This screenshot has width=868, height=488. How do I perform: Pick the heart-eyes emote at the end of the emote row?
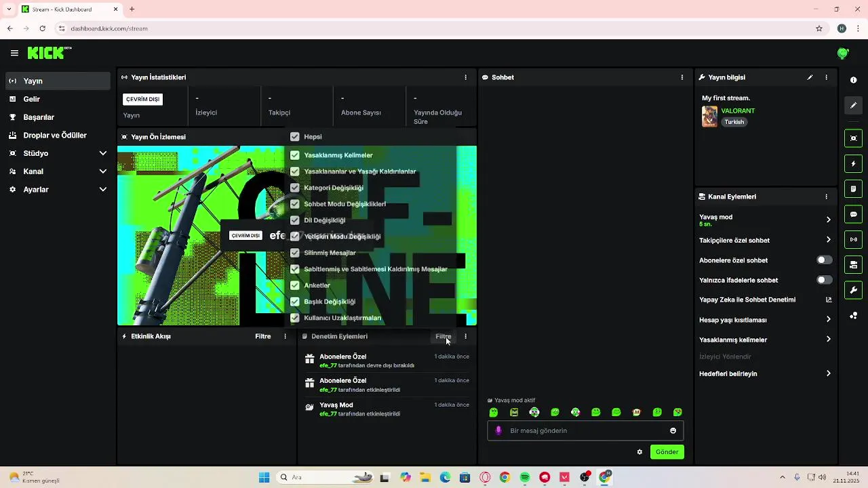pos(677,412)
